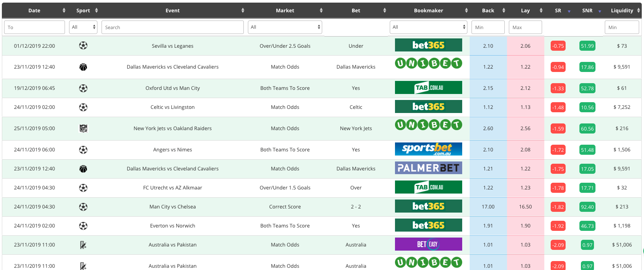Screen dimensions: 644x270
Task: Click the -1.82 SR badge for Man City vs Chelsea
Action: pyautogui.click(x=558, y=207)
